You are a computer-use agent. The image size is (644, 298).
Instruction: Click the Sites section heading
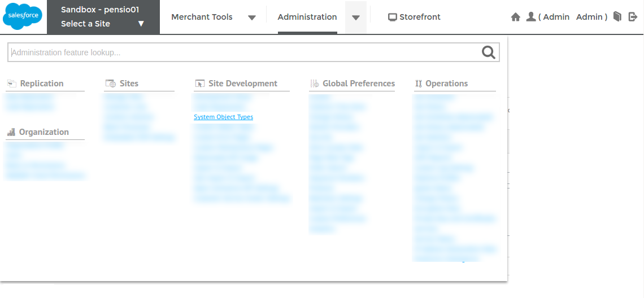point(129,84)
